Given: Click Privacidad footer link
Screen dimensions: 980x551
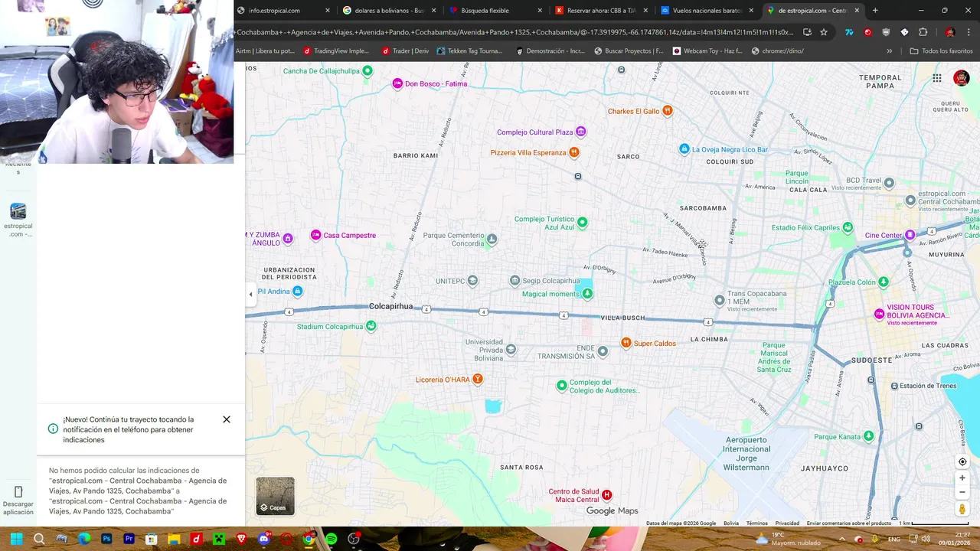Looking at the screenshot, I should click(787, 523).
